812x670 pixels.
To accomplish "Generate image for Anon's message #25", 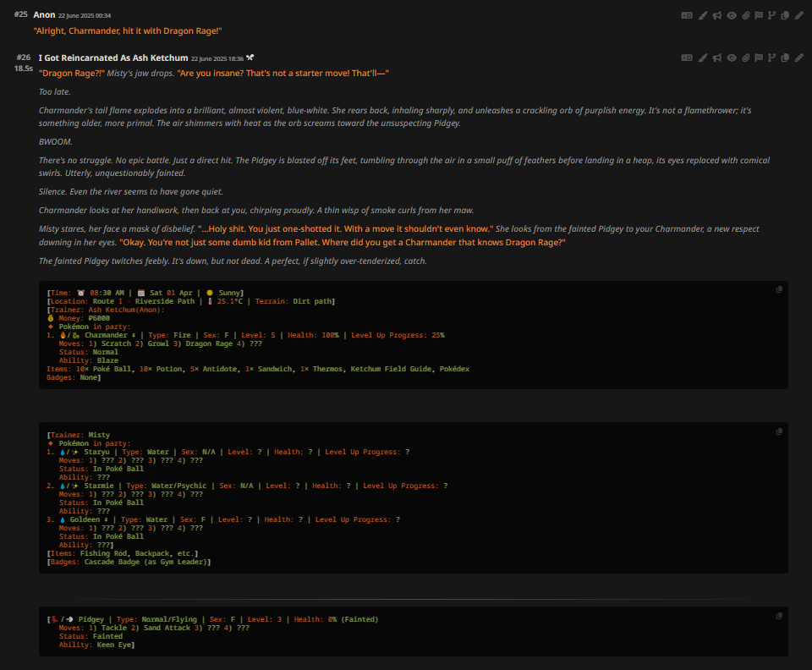I will click(702, 15).
